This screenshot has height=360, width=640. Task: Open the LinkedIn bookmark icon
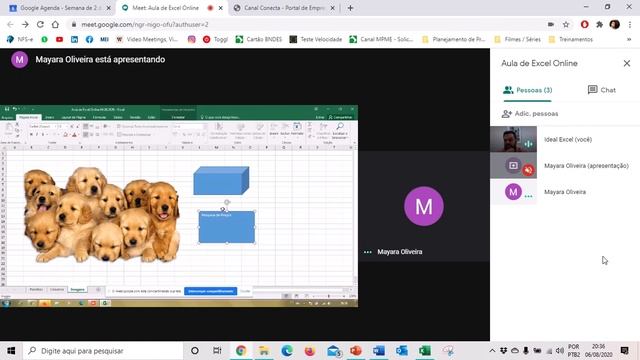(x=74, y=39)
